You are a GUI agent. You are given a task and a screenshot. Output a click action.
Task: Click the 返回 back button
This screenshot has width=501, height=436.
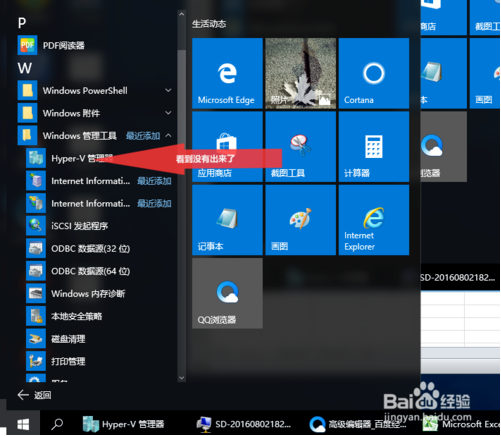point(34,395)
